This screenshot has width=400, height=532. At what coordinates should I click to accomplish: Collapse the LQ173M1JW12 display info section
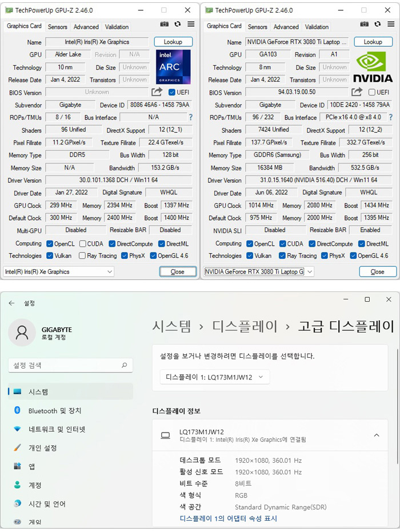click(377, 435)
